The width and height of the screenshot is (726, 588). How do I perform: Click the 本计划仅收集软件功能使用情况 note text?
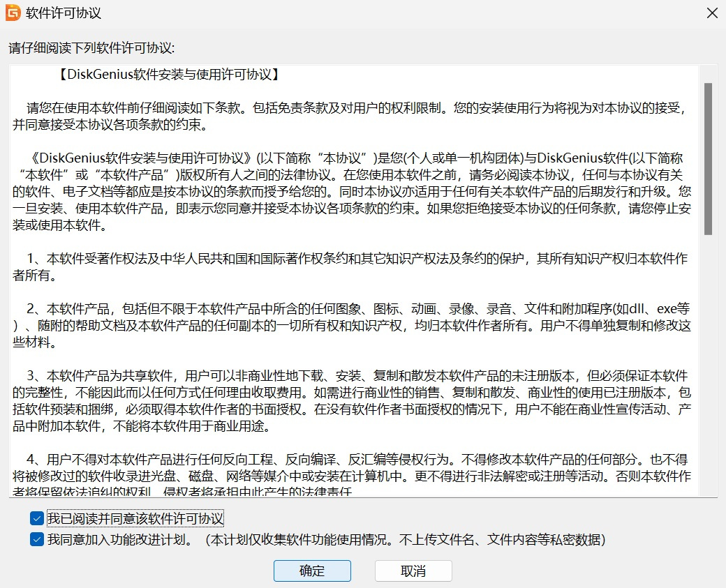point(405,540)
